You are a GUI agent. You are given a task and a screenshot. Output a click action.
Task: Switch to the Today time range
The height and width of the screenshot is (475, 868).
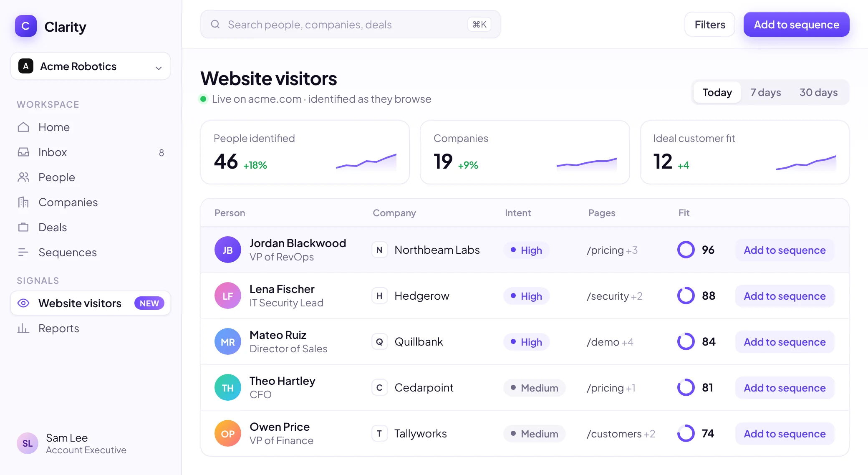[717, 92]
